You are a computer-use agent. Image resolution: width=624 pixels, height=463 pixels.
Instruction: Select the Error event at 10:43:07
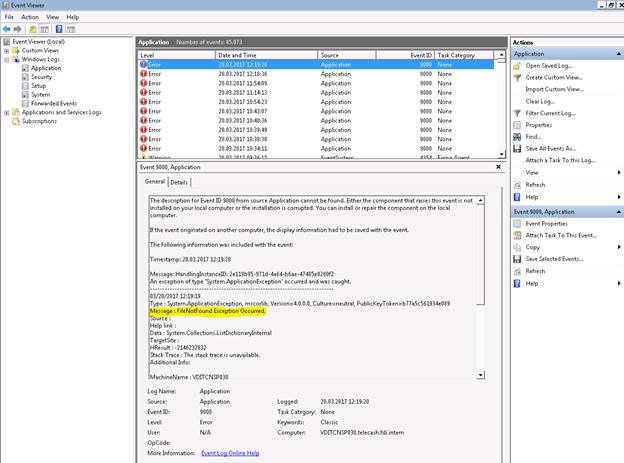pos(316,111)
